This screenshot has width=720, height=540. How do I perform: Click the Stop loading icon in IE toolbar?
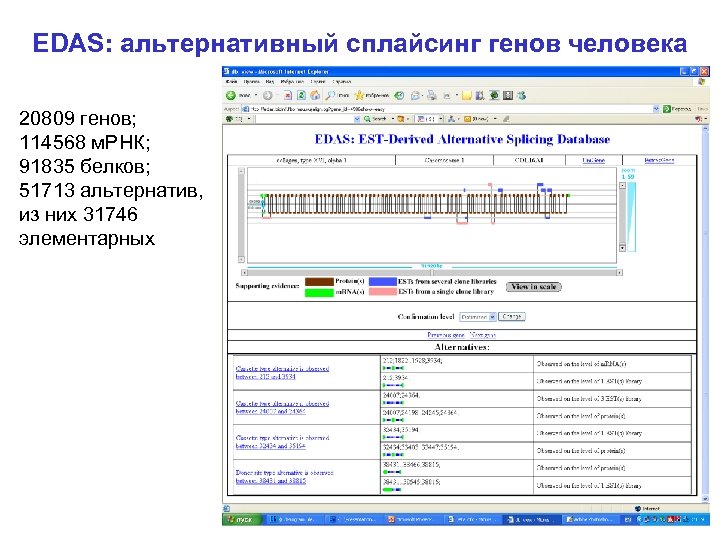click(x=287, y=96)
